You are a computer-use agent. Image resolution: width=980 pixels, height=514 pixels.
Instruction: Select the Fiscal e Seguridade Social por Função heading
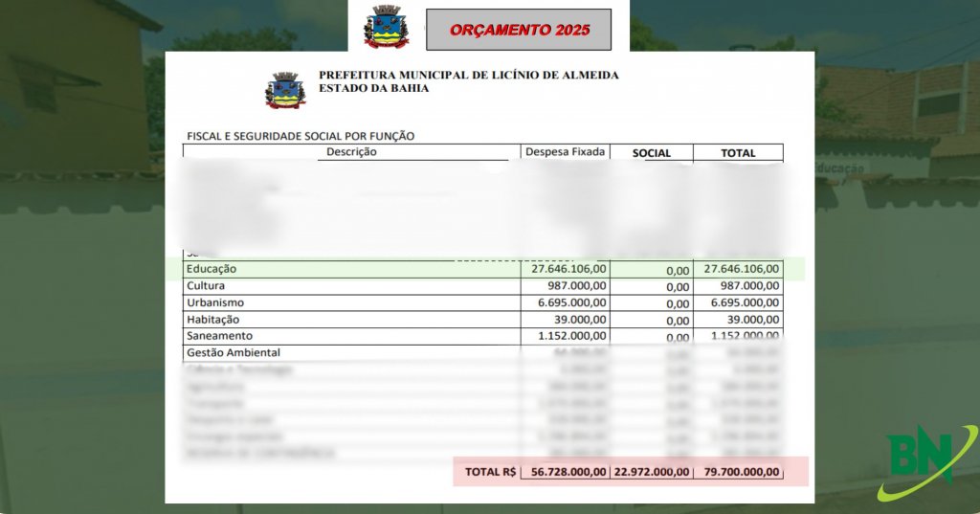[300, 136]
